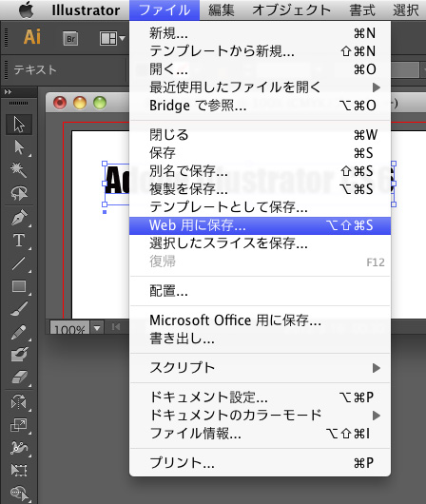The width and height of the screenshot is (426, 504).
Task: Select the Rectangle tool
Action: point(19,286)
